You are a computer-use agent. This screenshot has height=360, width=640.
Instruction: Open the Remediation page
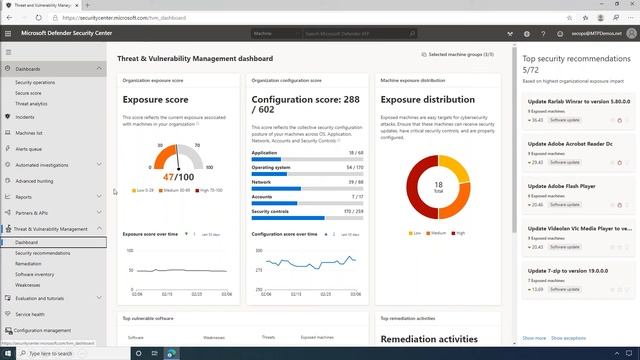(x=28, y=264)
